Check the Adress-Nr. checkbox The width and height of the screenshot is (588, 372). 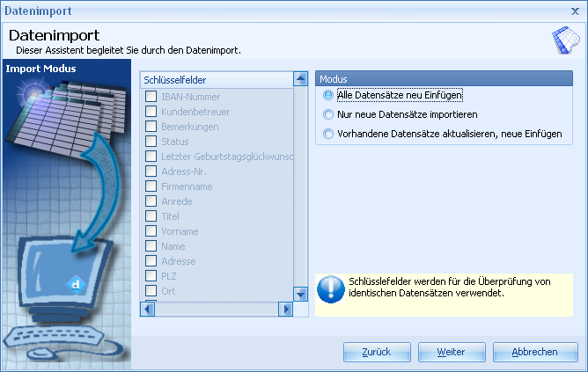point(151,171)
